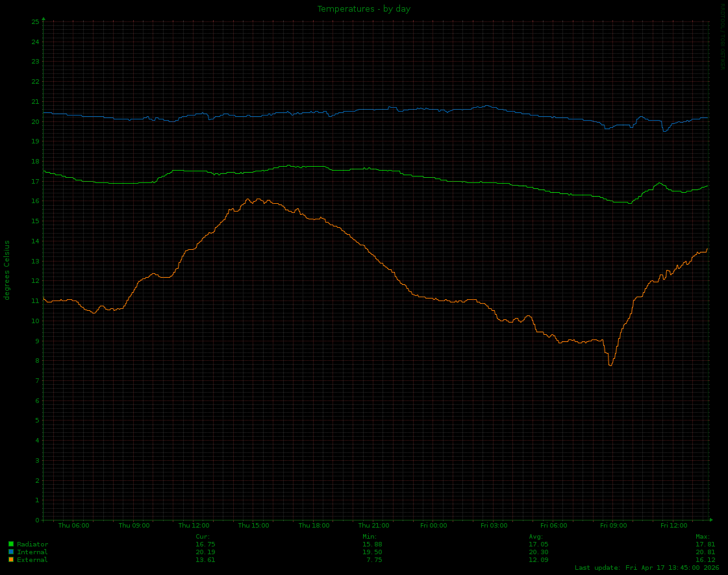Click the Internal maximum value 20.81

tap(705, 552)
